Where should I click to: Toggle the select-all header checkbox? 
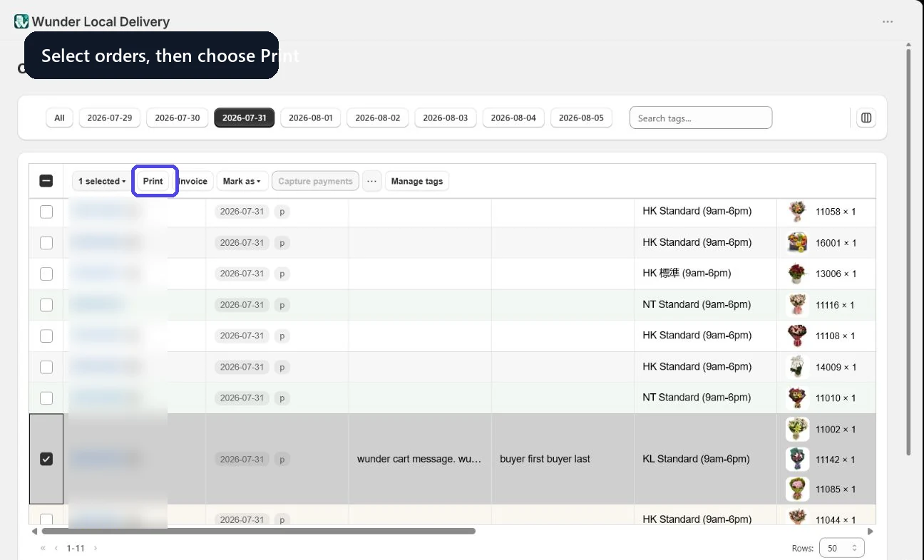(46, 181)
